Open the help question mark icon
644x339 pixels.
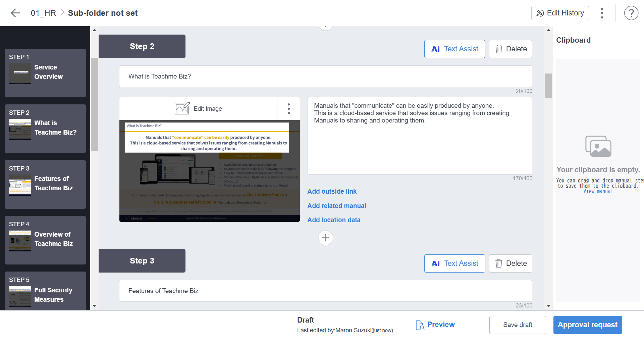(631, 13)
